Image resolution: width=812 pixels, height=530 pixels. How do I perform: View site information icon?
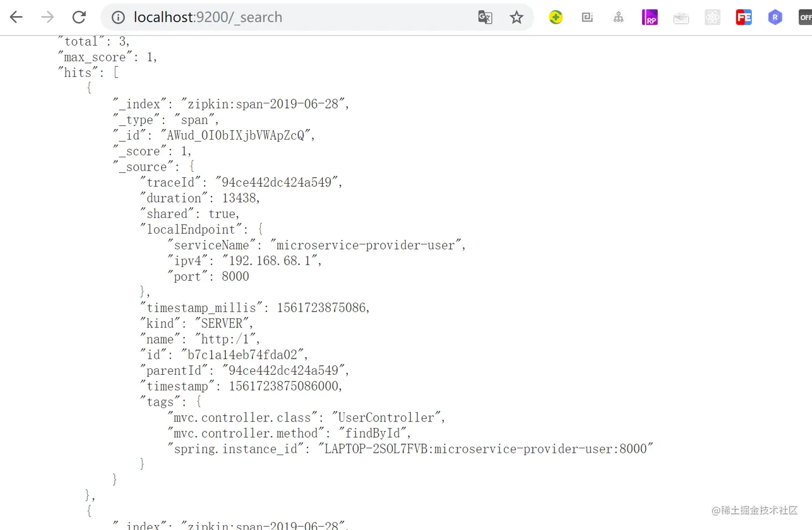pyautogui.click(x=118, y=17)
